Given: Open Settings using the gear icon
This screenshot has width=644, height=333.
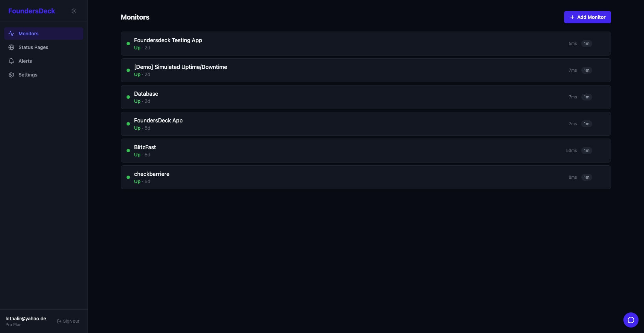Looking at the screenshot, I should 11,74.
